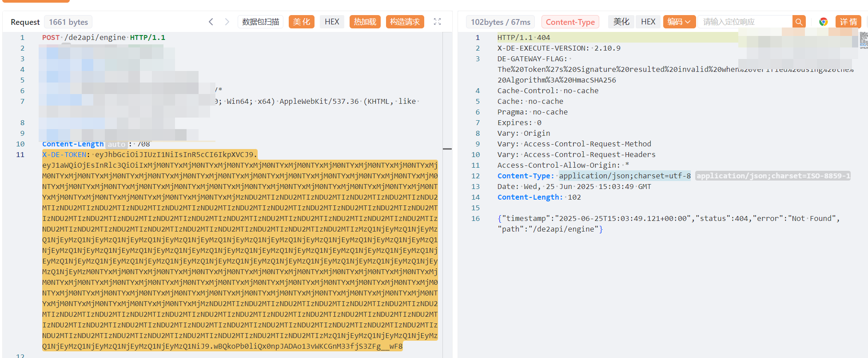The width and height of the screenshot is (868, 358).
Task: Click the charset=ISO-8859-1 suggestion label
Action: [772, 176]
